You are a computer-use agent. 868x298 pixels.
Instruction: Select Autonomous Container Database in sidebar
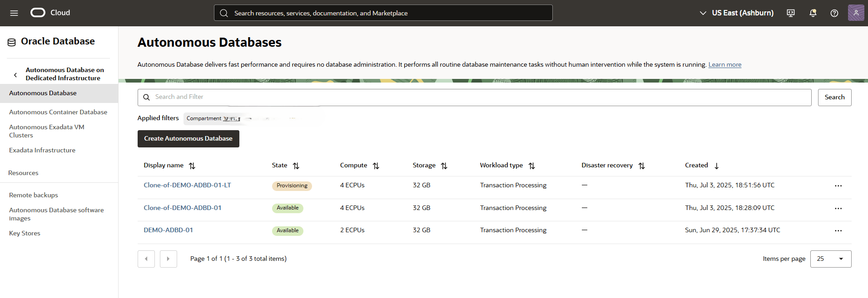(x=58, y=112)
